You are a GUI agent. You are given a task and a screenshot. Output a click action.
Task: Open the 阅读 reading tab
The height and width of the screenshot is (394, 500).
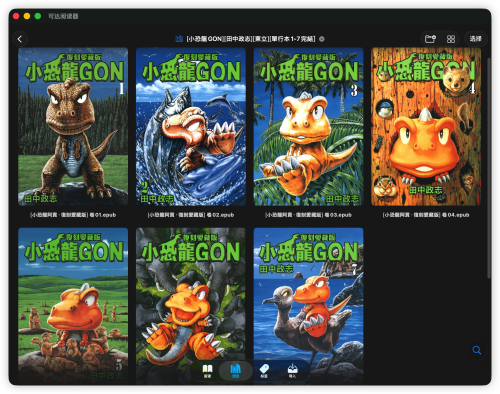click(x=207, y=371)
